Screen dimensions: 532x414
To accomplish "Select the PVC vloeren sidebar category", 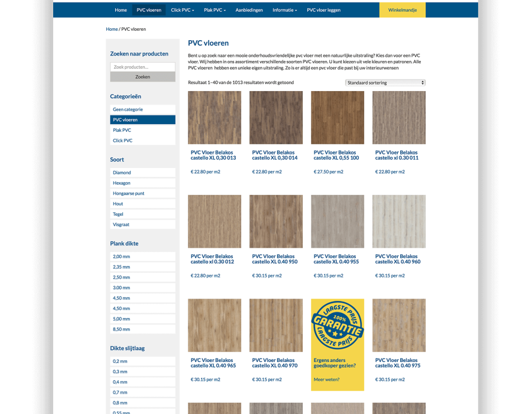I will tap(142, 120).
